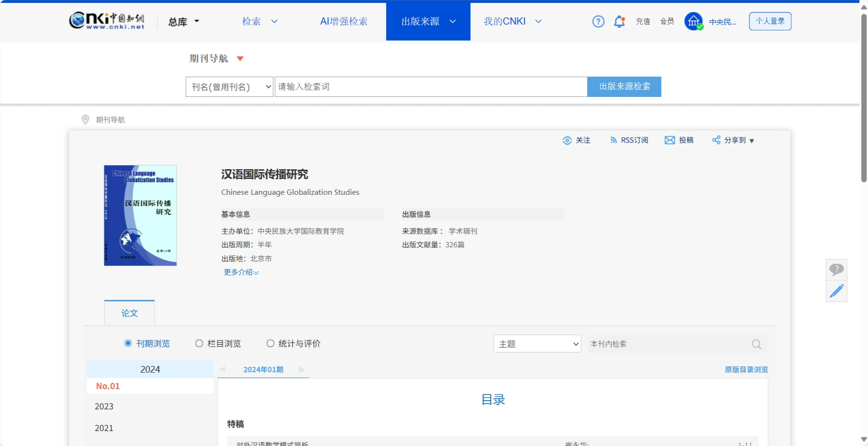Click the location pin breadcrumb icon
Viewport: 868px width, 446px height.
85,120
